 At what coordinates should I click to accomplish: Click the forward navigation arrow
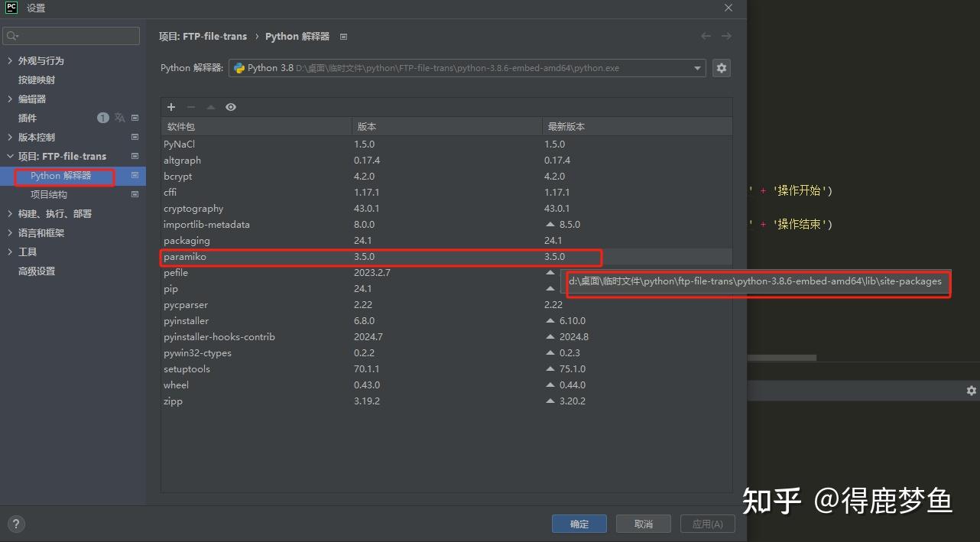click(725, 35)
